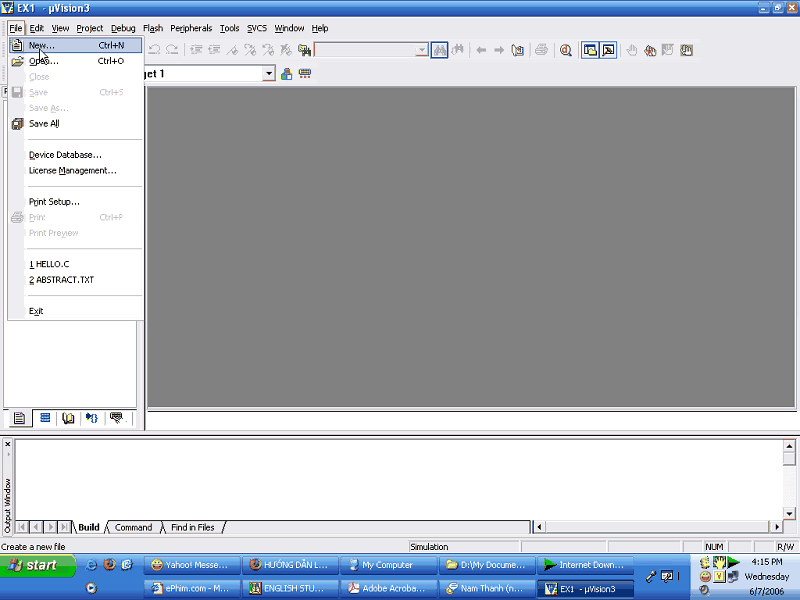The height and width of the screenshot is (600, 800).
Task: Expand the Select Target dropdown
Action: [x=268, y=74]
